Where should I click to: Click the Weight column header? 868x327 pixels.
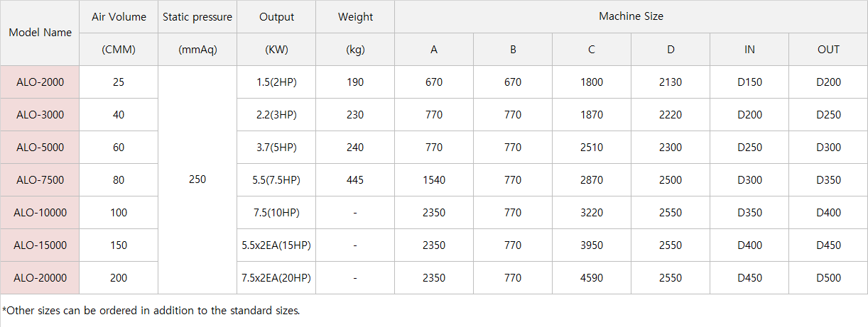pyautogui.click(x=355, y=17)
